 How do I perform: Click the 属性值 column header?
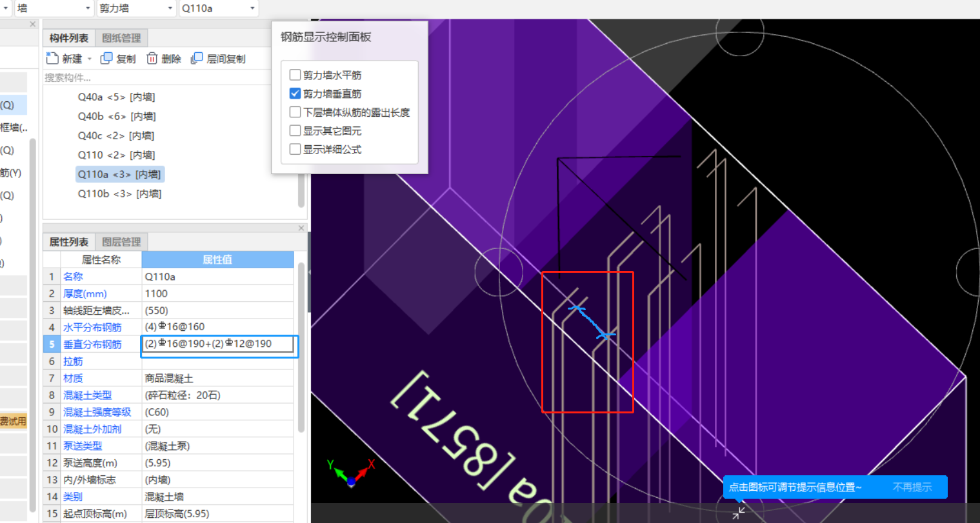point(217,259)
